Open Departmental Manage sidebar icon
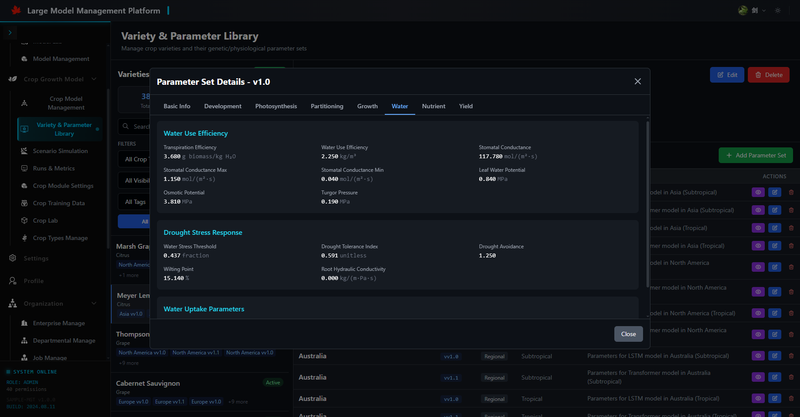The height and width of the screenshot is (417, 800). click(x=24, y=340)
